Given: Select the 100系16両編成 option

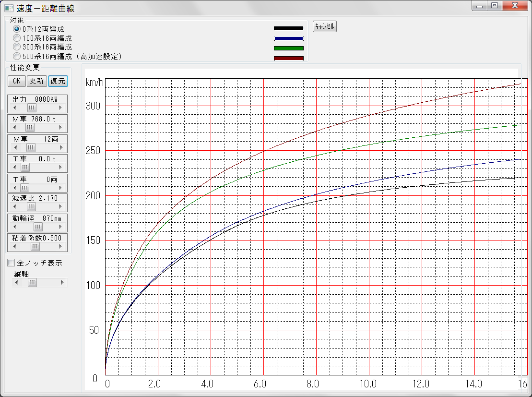Looking at the screenshot, I should (17, 38).
